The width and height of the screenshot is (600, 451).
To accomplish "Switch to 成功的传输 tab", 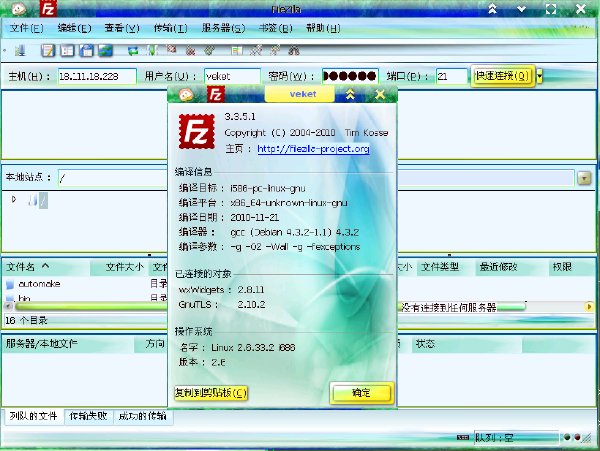I will click(x=142, y=416).
